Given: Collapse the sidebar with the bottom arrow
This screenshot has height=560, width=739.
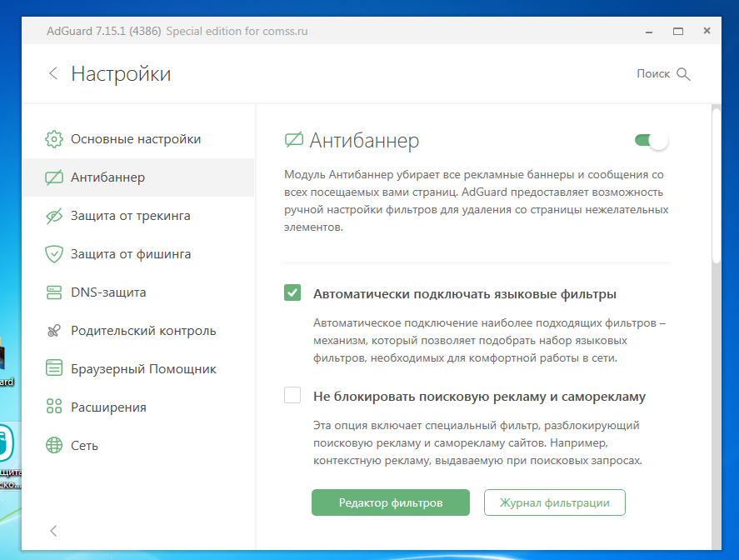Looking at the screenshot, I should click(x=53, y=531).
